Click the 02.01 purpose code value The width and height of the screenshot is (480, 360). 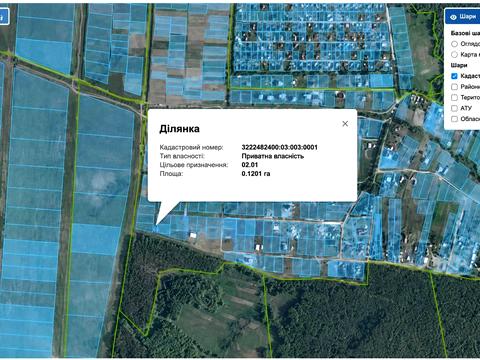click(x=250, y=165)
